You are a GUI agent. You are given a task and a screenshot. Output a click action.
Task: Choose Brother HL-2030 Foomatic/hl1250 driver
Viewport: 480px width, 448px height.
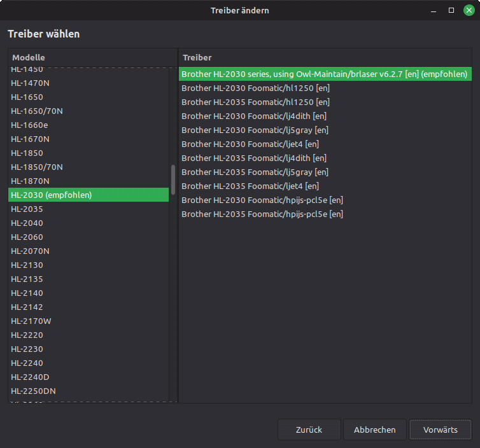tap(325, 88)
